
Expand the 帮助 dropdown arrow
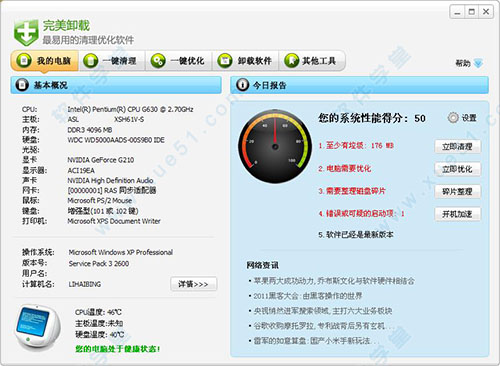[478, 63]
